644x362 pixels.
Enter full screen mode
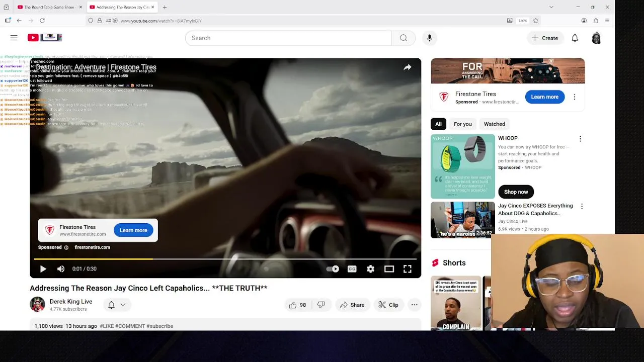point(407,269)
